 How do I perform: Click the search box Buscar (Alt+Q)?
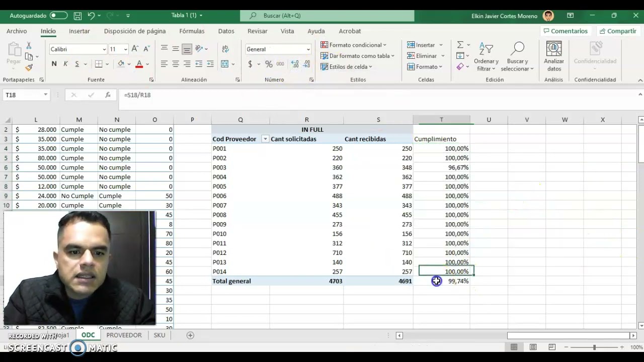[x=327, y=16]
